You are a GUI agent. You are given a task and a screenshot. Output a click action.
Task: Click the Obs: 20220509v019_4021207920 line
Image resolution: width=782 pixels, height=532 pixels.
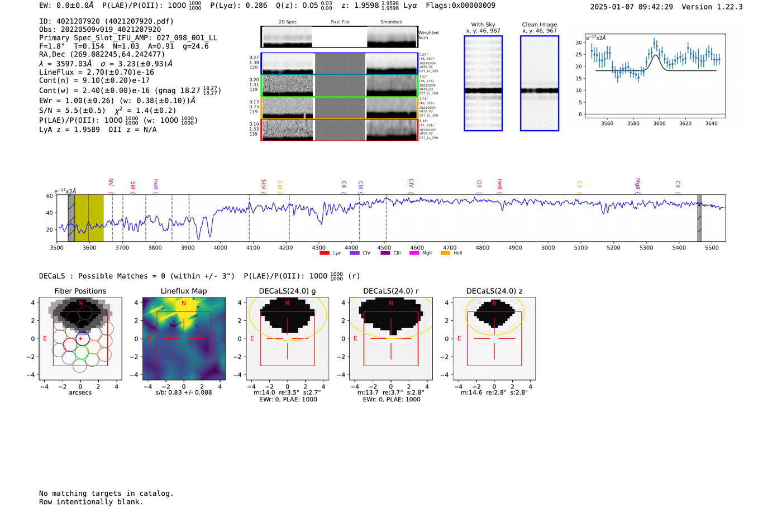coord(100,30)
